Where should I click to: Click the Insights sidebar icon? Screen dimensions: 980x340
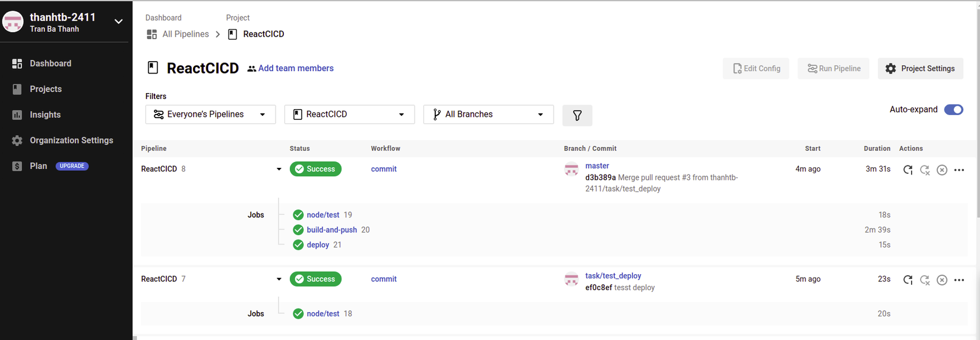tap(17, 115)
